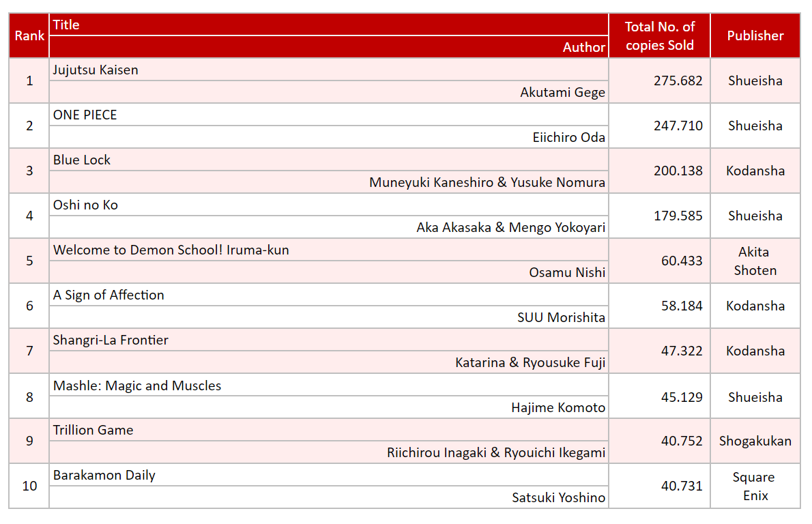Select the rank 8 cell
Viewport: 812px width, 524px height.
29,397
